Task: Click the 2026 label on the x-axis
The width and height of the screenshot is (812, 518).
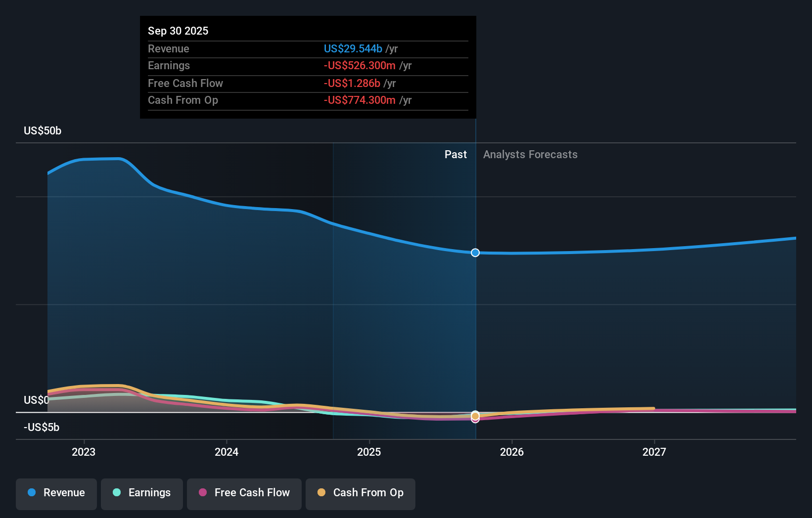Action: click(x=512, y=452)
